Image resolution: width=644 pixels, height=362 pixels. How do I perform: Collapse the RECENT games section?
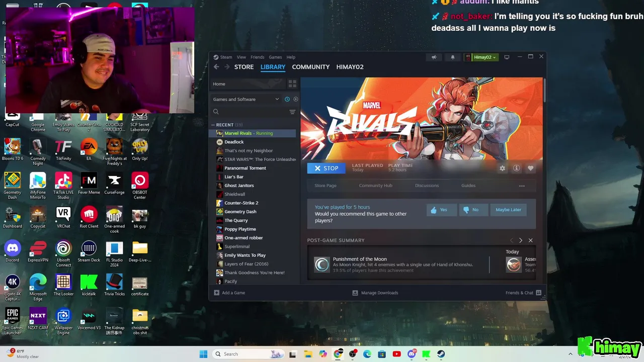point(213,125)
